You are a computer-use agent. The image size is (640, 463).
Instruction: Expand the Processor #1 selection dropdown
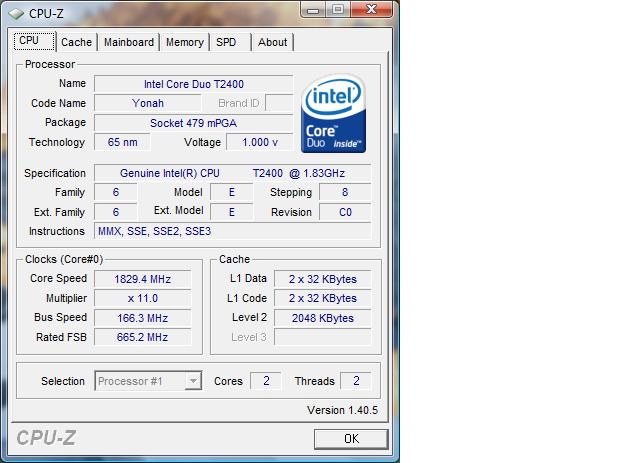[193, 381]
